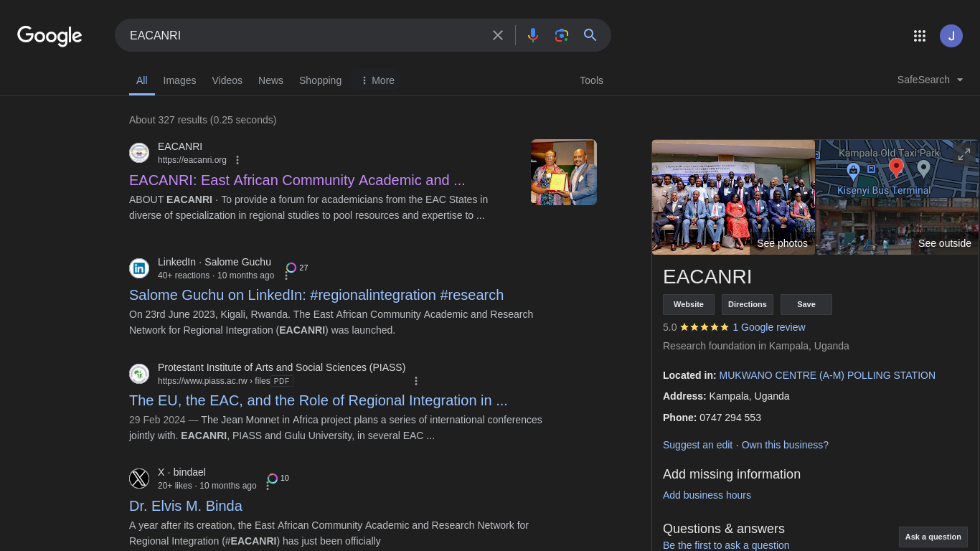
Task: Open the Kampala map thumbnail
Action: pyautogui.click(x=897, y=169)
